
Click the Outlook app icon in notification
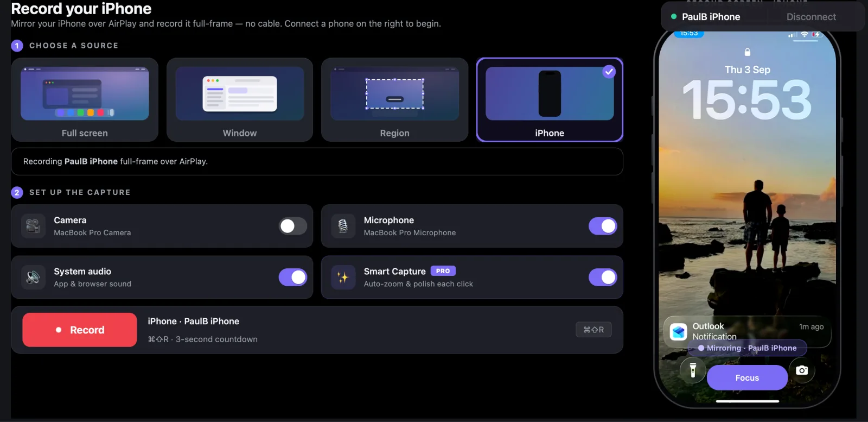pyautogui.click(x=679, y=331)
